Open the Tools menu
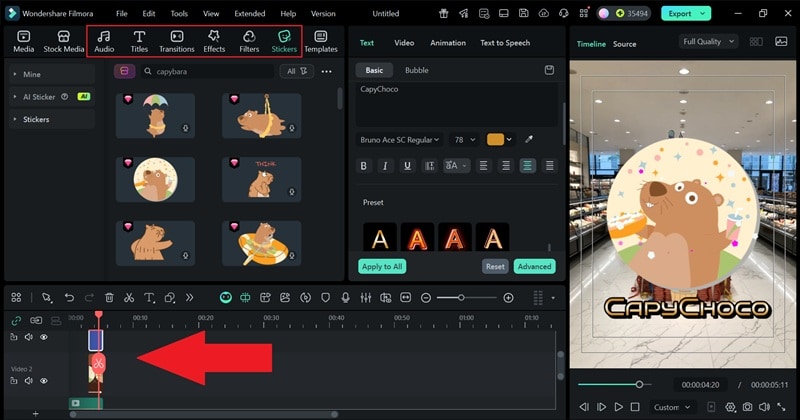This screenshot has height=420, width=800. (179, 14)
